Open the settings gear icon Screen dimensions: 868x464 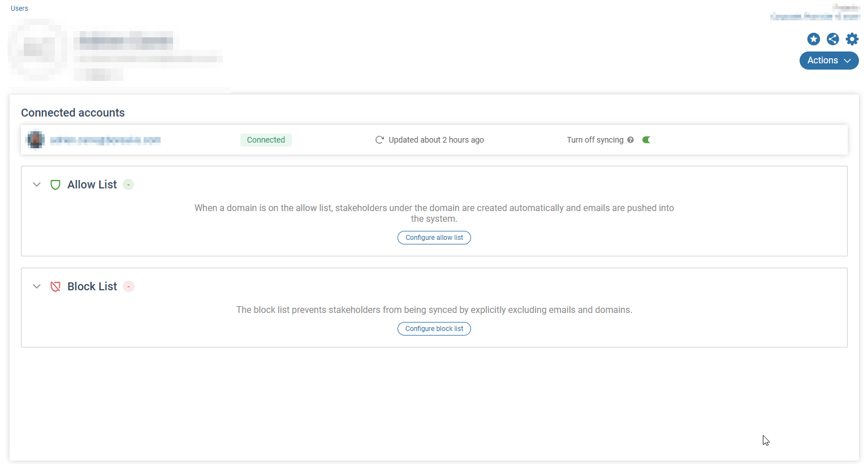coord(852,39)
